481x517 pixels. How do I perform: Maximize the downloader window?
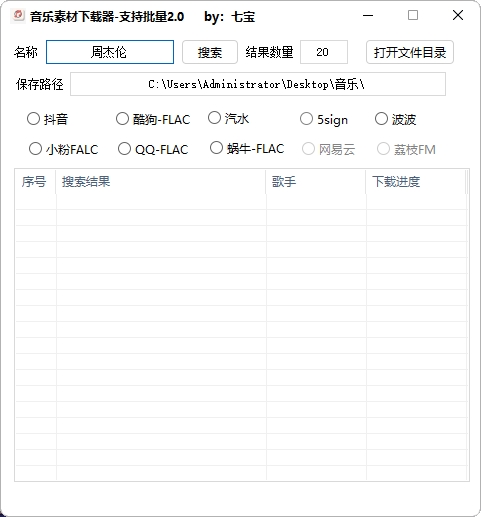413,15
